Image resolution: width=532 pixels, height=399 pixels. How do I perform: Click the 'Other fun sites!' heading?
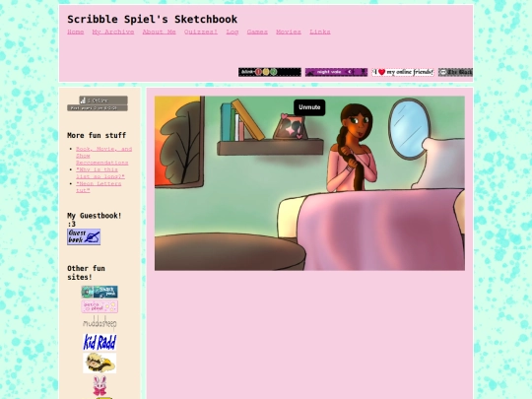coord(86,273)
